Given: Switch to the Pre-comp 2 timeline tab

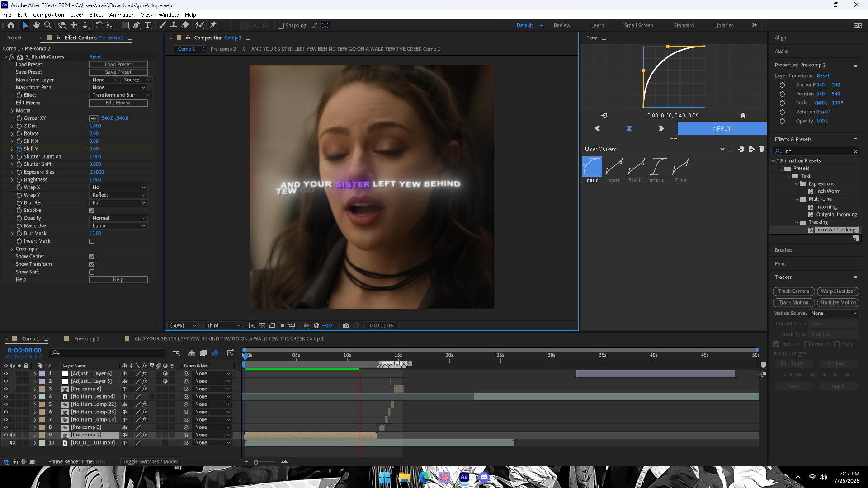Looking at the screenshot, I should [x=86, y=339].
